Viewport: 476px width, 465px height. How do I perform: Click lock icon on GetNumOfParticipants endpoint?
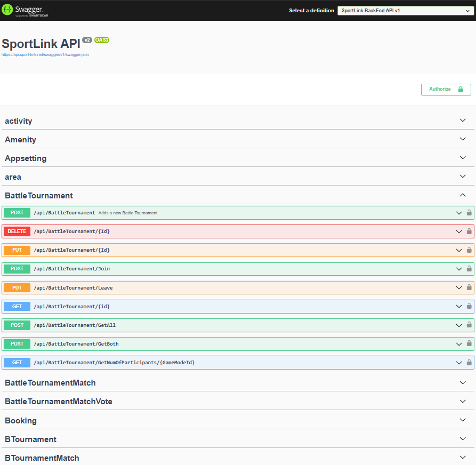point(469,363)
